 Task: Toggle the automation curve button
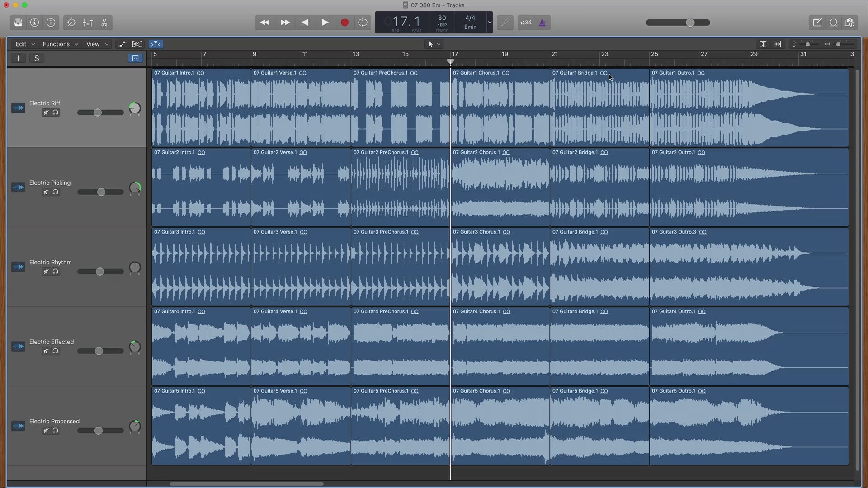(122, 44)
